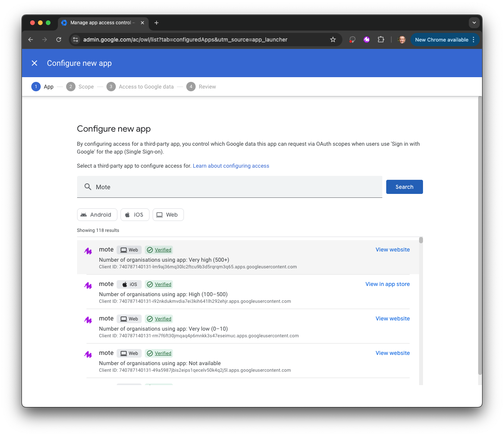Click Web platform tag on first result
The height and width of the screenshot is (436, 504).
[129, 250]
